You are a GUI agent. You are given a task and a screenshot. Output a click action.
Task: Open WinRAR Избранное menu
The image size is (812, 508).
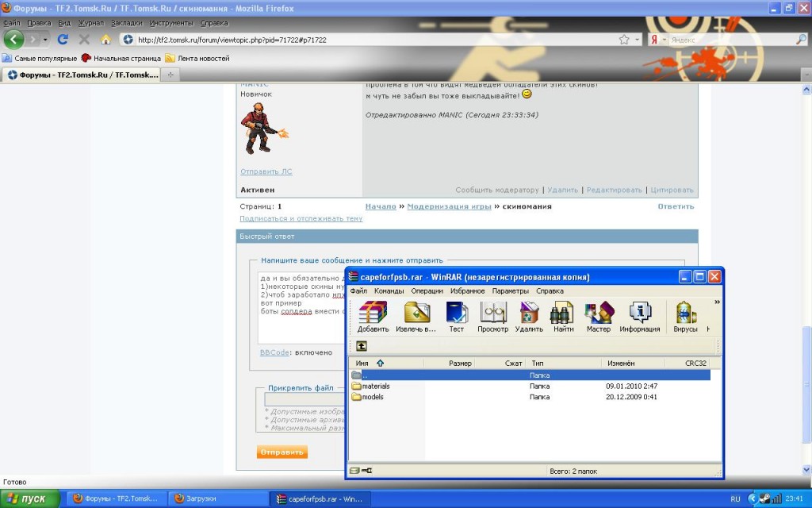(468, 291)
